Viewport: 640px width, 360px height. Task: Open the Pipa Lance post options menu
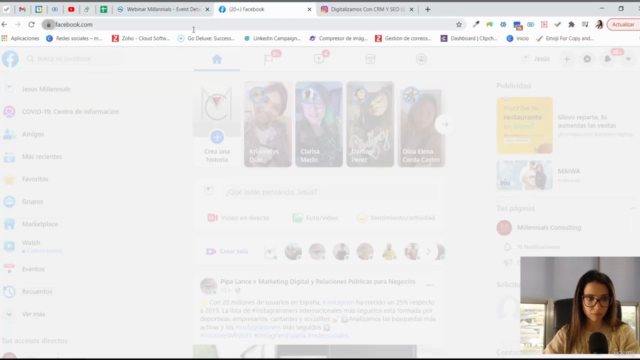[x=430, y=285]
